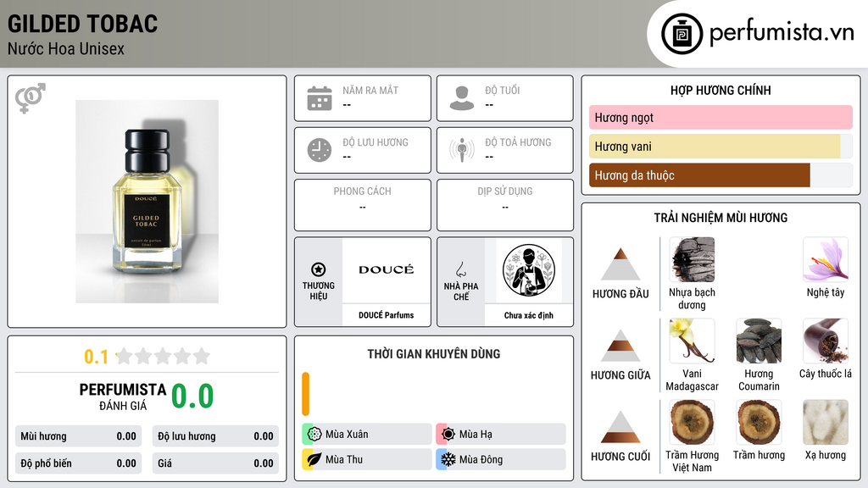Image resolution: width=868 pixels, height=488 pixels.
Task: Click the star badge Thương hiệu icon
Action: (319, 269)
